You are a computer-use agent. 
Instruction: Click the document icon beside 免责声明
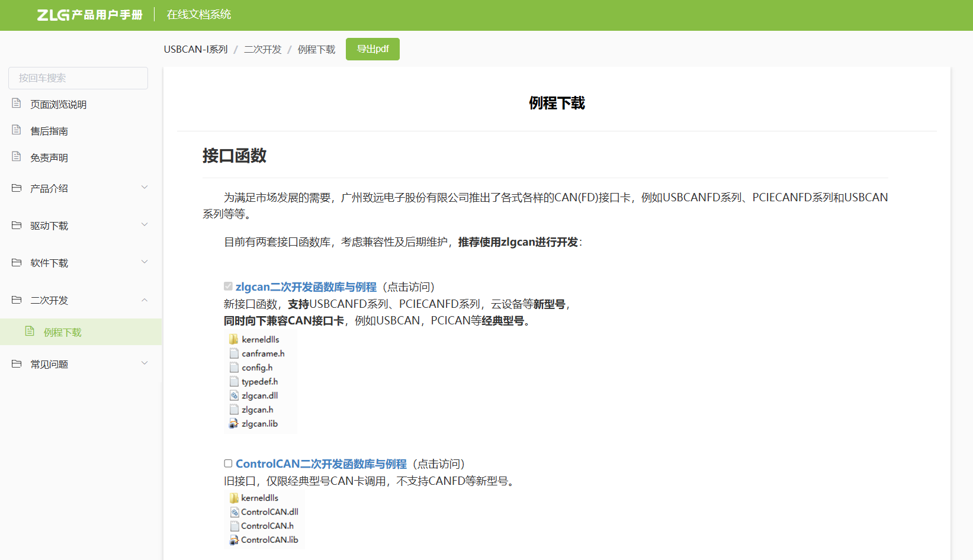coord(17,157)
